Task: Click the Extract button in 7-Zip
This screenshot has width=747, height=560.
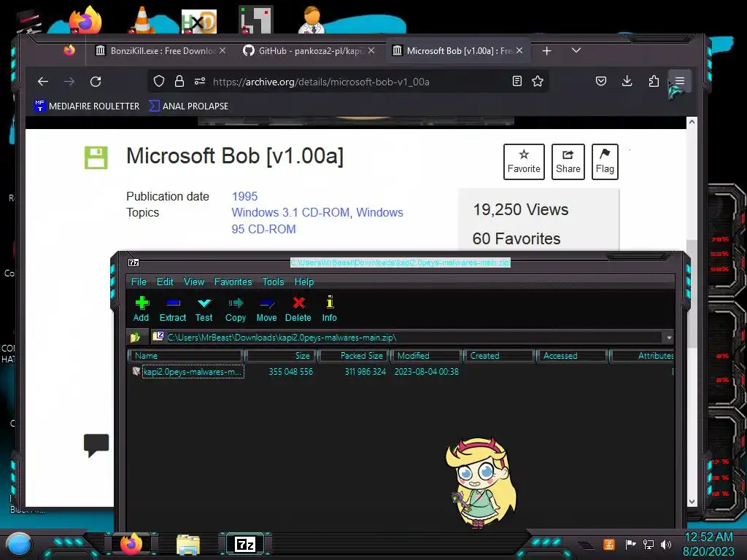Action: click(x=172, y=308)
